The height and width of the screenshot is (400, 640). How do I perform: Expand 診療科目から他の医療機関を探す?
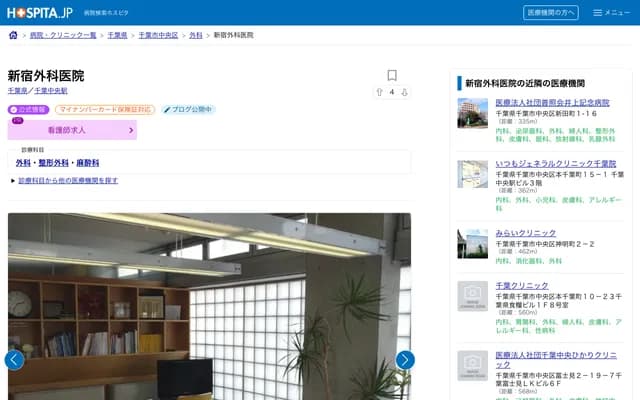pos(65,181)
